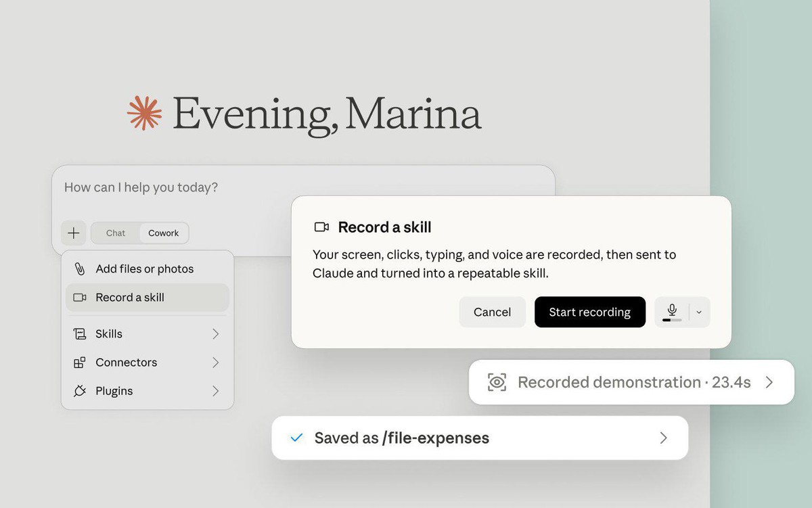This screenshot has height=508, width=812.
Task: Click the camera icon beside Record a skill menu item
Action: pyautogui.click(x=80, y=298)
